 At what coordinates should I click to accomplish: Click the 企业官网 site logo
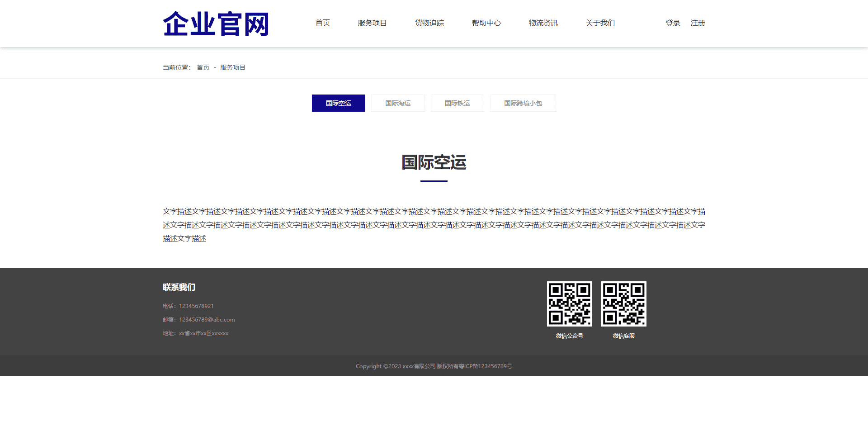click(x=216, y=24)
